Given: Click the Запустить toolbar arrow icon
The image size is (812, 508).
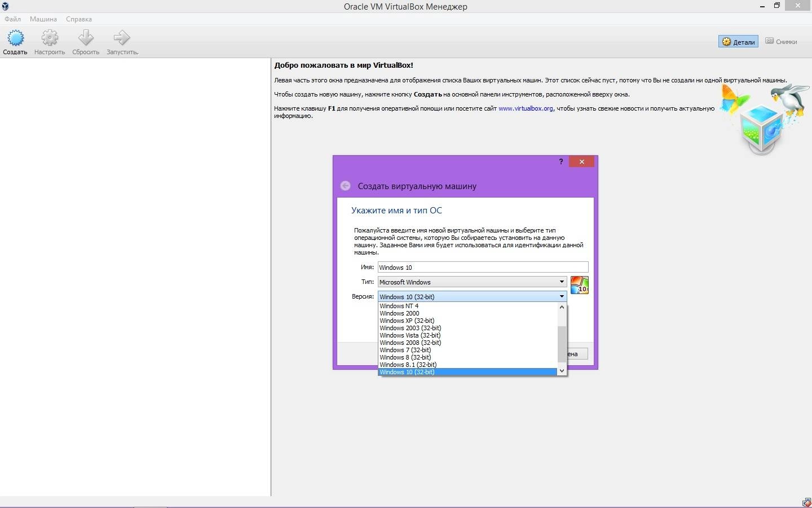Looking at the screenshot, I should point(122,38).
